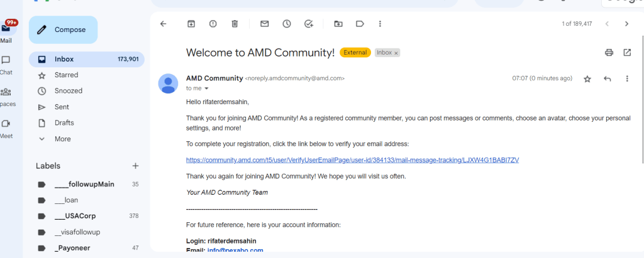
Task: Open the Move to folder icon
Action: pyautogui.click(x=338, y=24)
